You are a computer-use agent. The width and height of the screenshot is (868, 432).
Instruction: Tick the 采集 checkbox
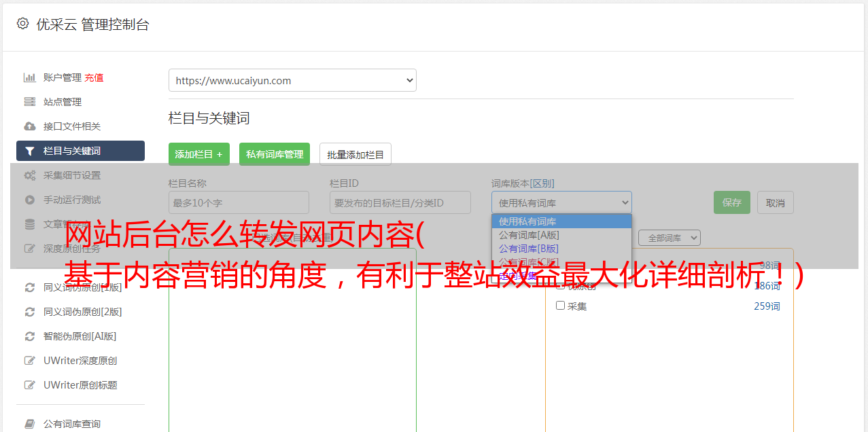point(561,306)
